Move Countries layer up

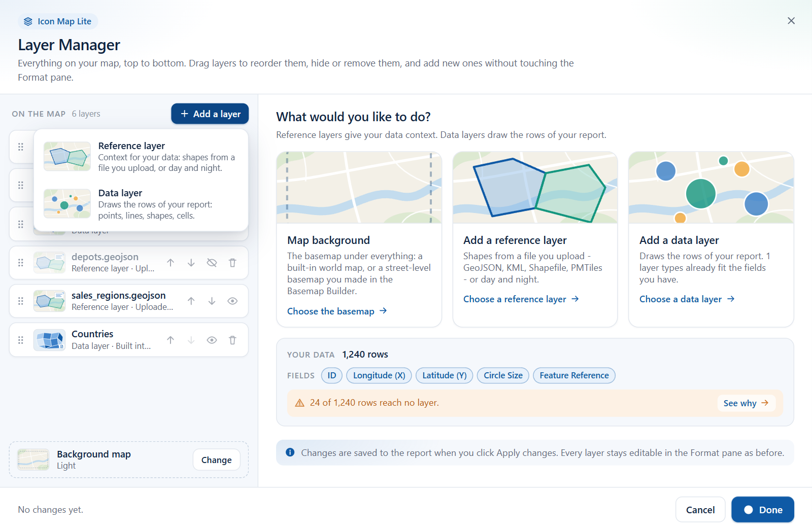pos(171,340)
